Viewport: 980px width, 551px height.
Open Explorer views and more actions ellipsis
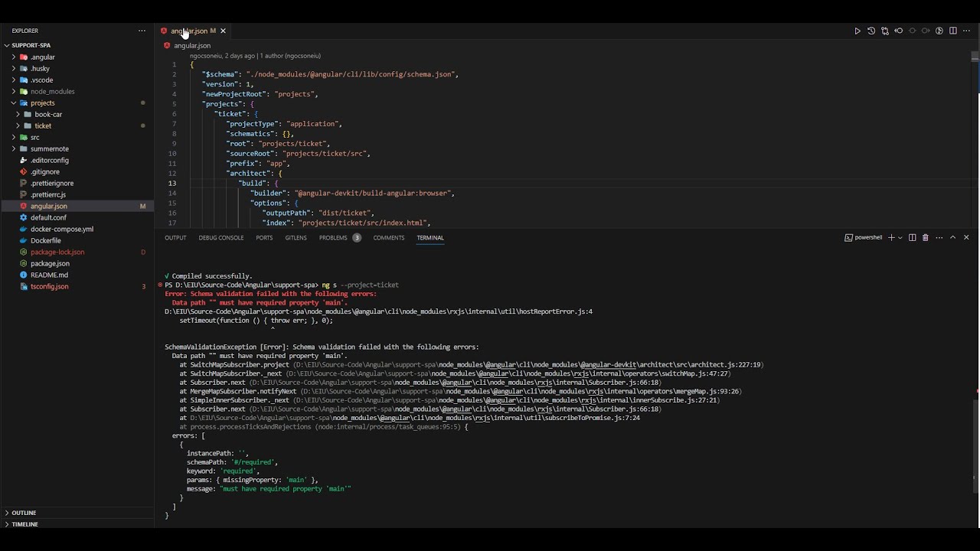[x=142, y=31]
